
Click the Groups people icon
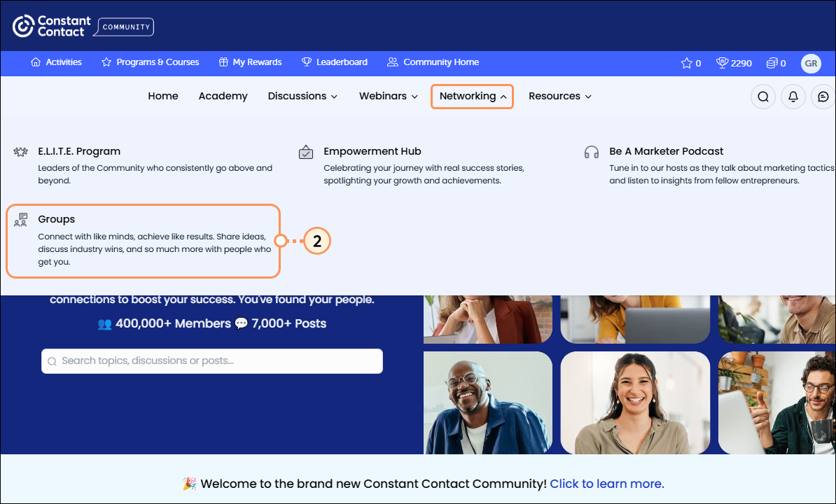click(x=20, y=220)
